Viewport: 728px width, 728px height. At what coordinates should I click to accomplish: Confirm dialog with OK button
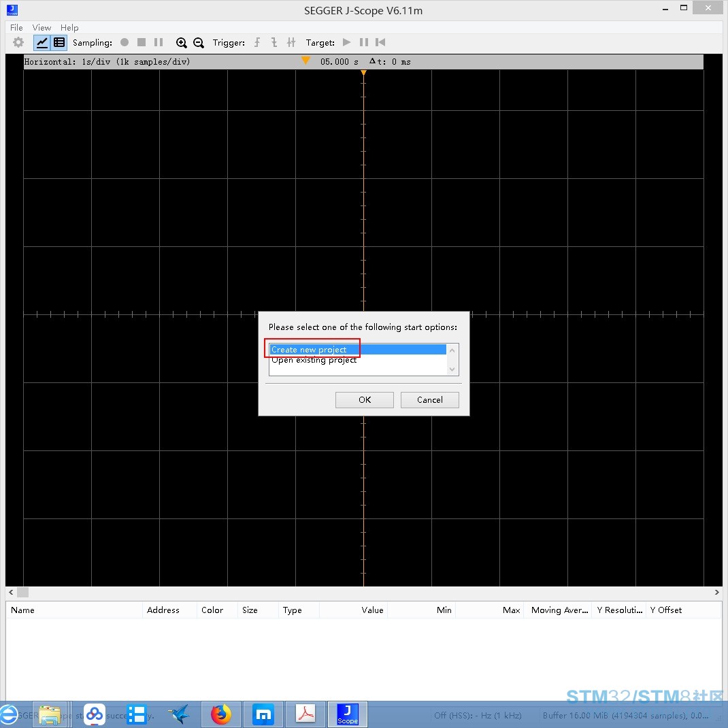pos(365,400)
